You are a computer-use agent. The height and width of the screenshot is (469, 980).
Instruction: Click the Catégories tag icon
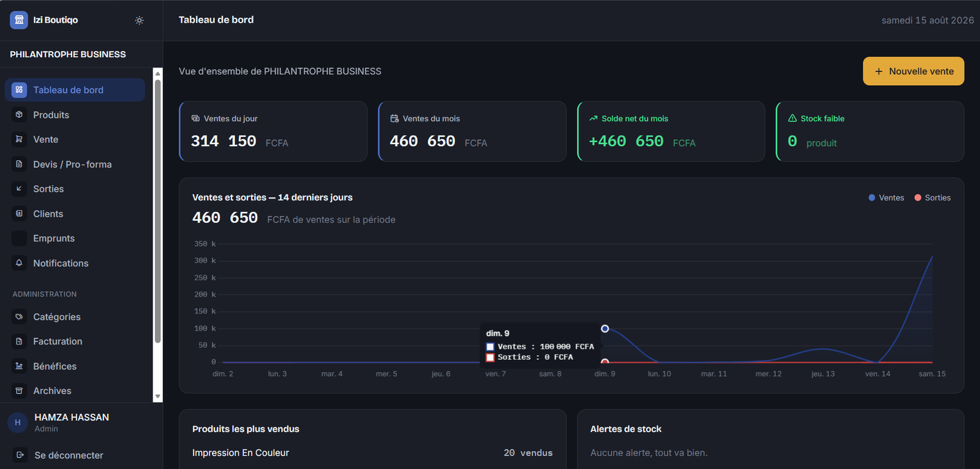click(19, 316)
